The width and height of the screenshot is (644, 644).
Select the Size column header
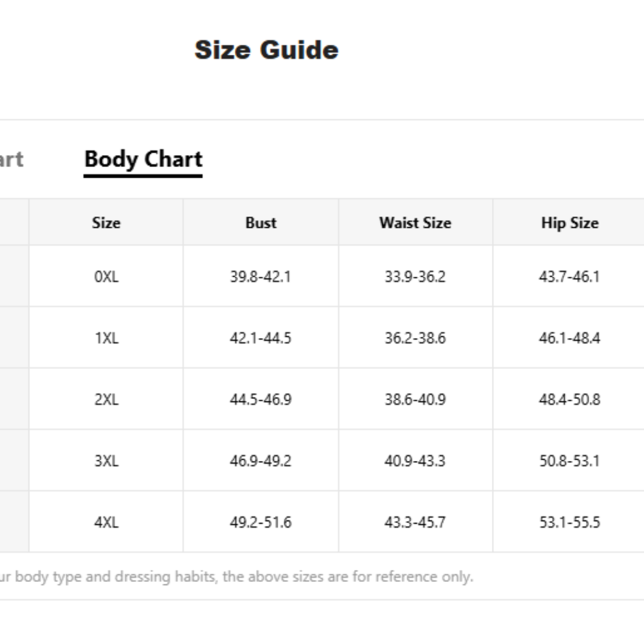(x=106, y=222)
